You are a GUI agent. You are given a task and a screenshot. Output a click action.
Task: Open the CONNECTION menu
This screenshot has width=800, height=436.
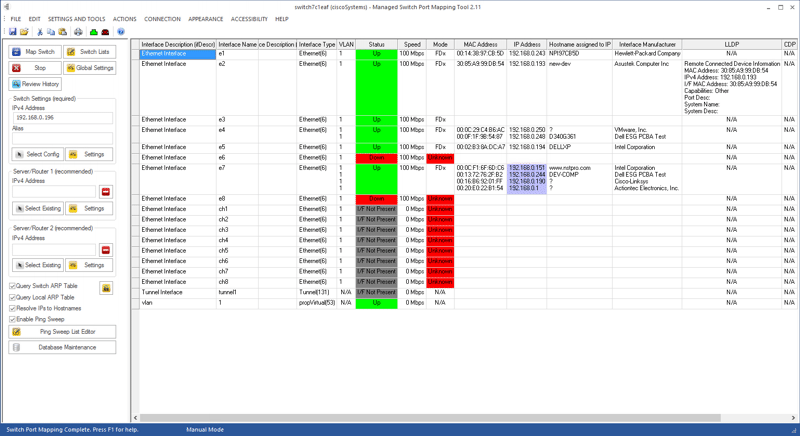[162, 19]
